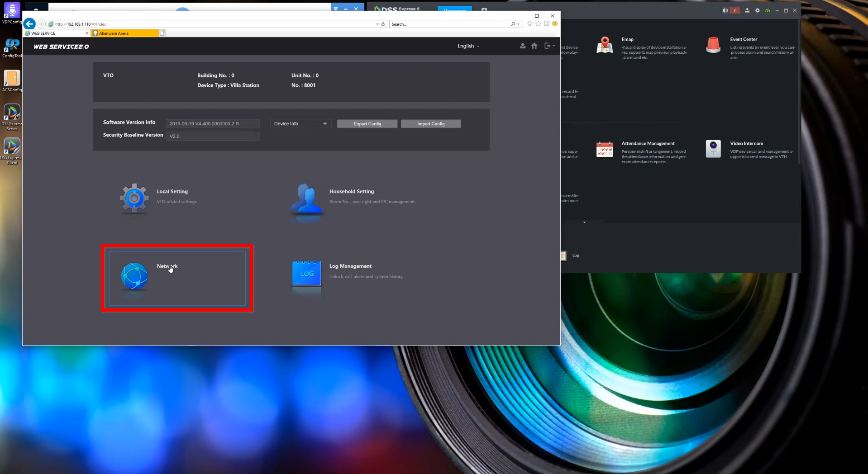Screen dimensions: 868x474
Task: Open the Log Management LOG icon
Action: tap(307, 273)
